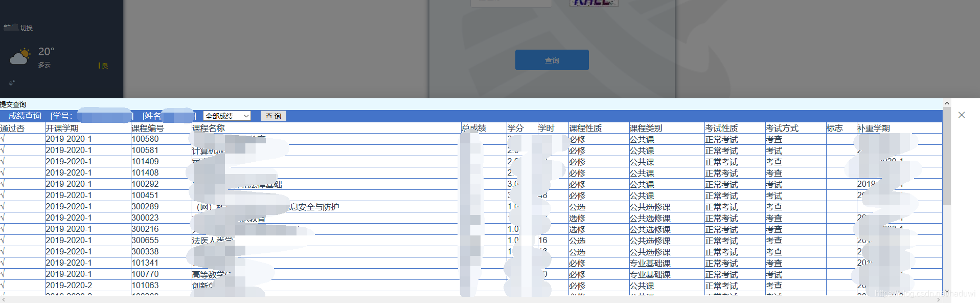Click the cloudy weather icon
980x303 pixels.
(x=20, y=57)
